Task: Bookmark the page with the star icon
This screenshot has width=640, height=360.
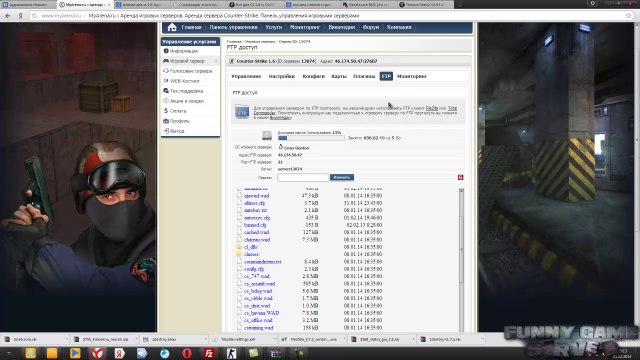Action: [x=629, y=16]
